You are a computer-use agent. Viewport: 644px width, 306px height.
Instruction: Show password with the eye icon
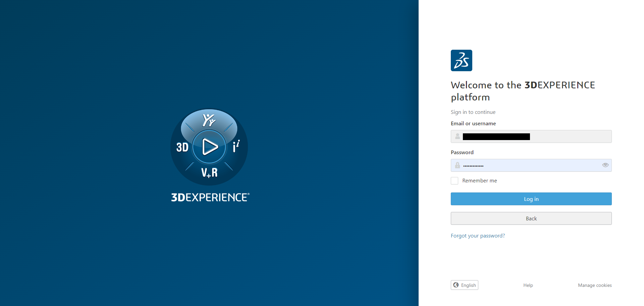click(605, 165)
